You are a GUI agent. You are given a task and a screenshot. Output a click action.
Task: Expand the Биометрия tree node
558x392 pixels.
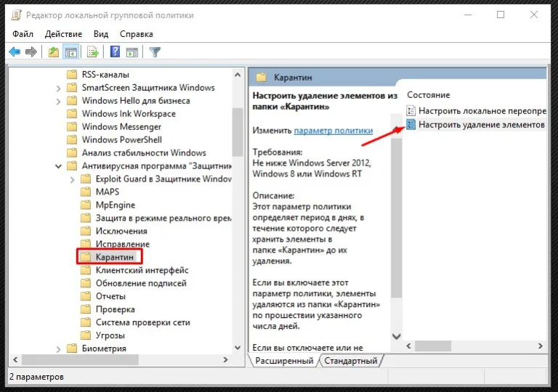tap(58, 349)
